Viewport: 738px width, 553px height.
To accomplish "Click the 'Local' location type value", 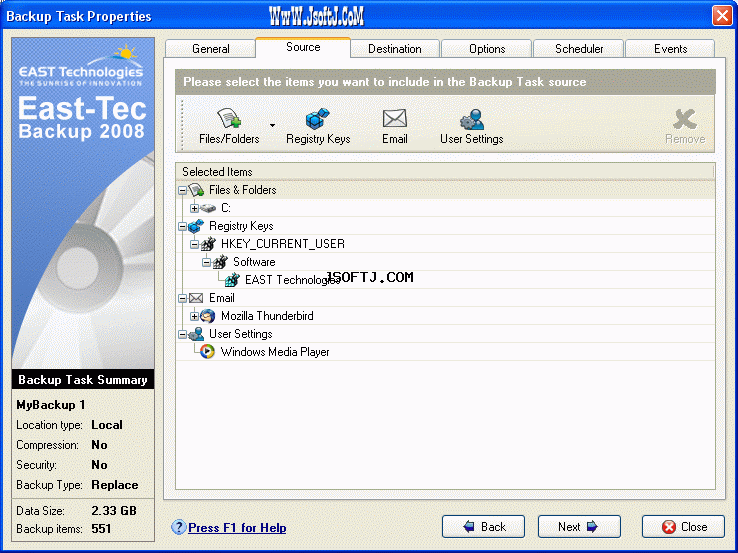I will [x=107, y=425].
